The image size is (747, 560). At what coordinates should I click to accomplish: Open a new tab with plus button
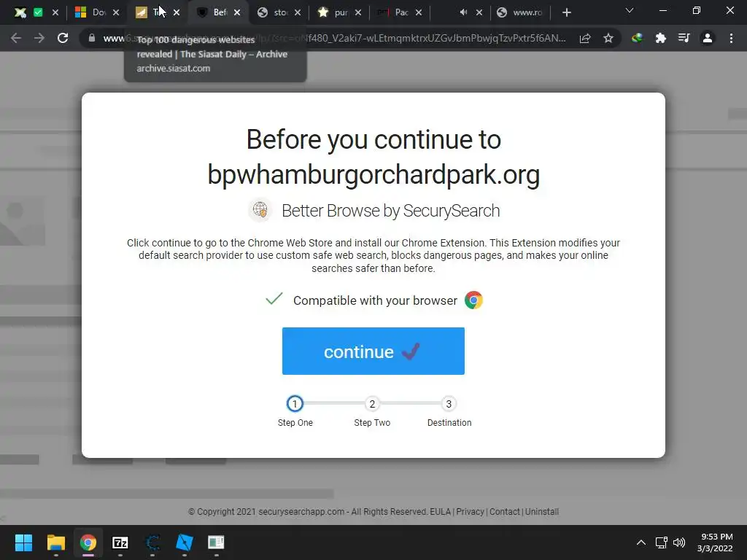click(566, 12)
